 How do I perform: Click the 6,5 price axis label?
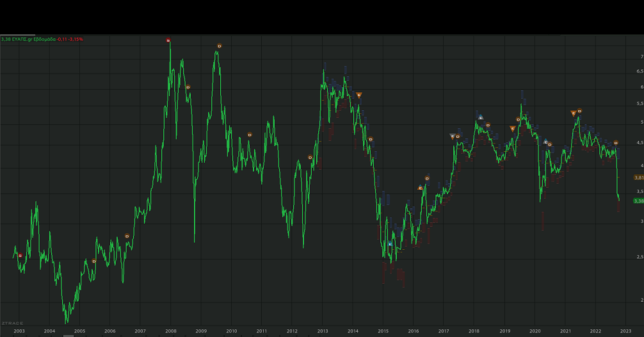640,71
